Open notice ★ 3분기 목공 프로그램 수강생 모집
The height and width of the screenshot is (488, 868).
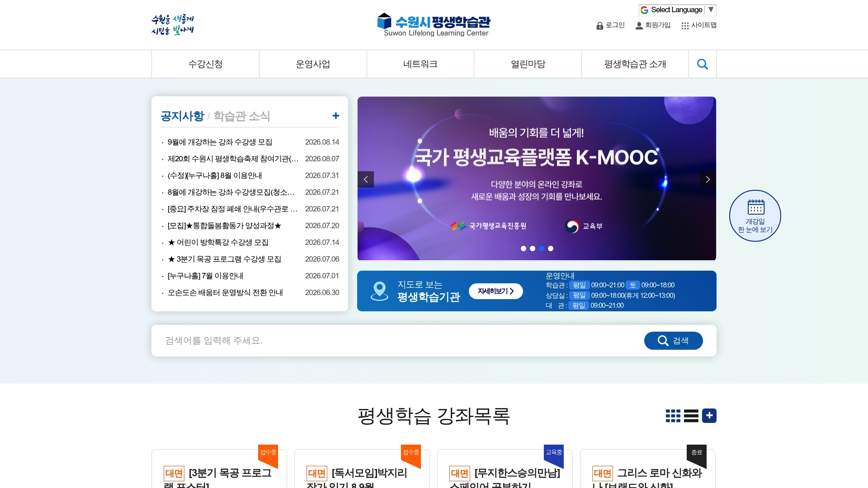pos(224,259)
